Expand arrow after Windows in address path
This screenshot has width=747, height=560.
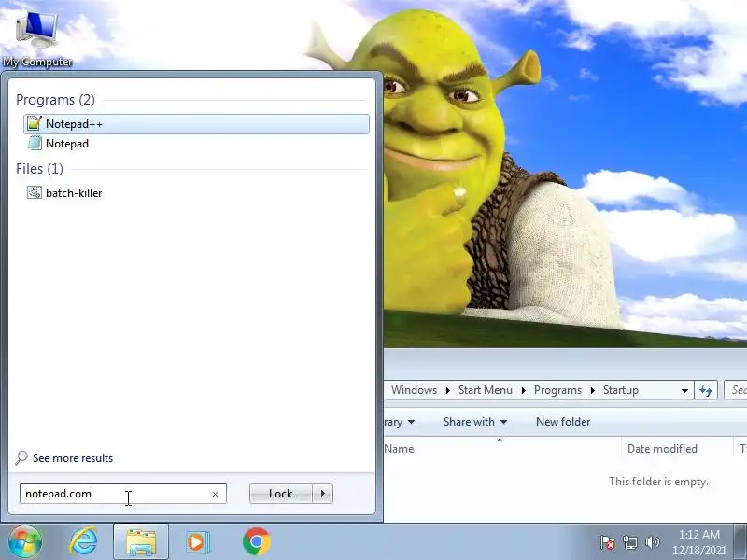[448, 390]
